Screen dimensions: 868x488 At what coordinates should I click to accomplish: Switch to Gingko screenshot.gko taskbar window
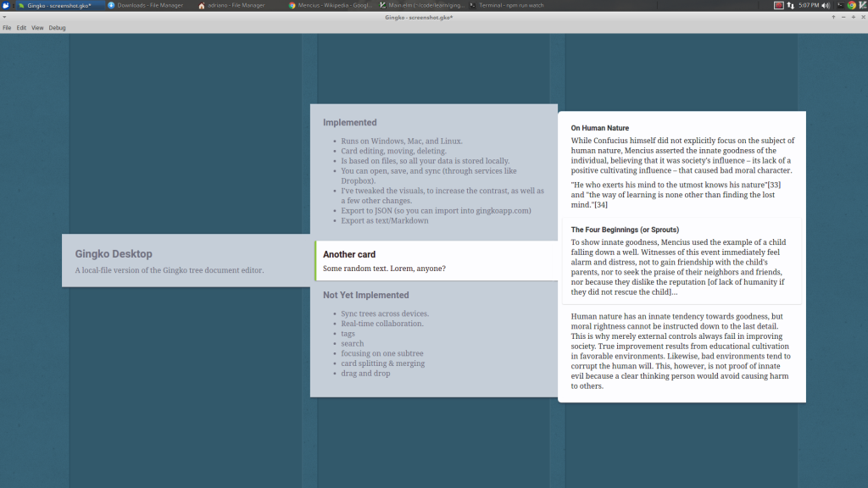[58, 5]
